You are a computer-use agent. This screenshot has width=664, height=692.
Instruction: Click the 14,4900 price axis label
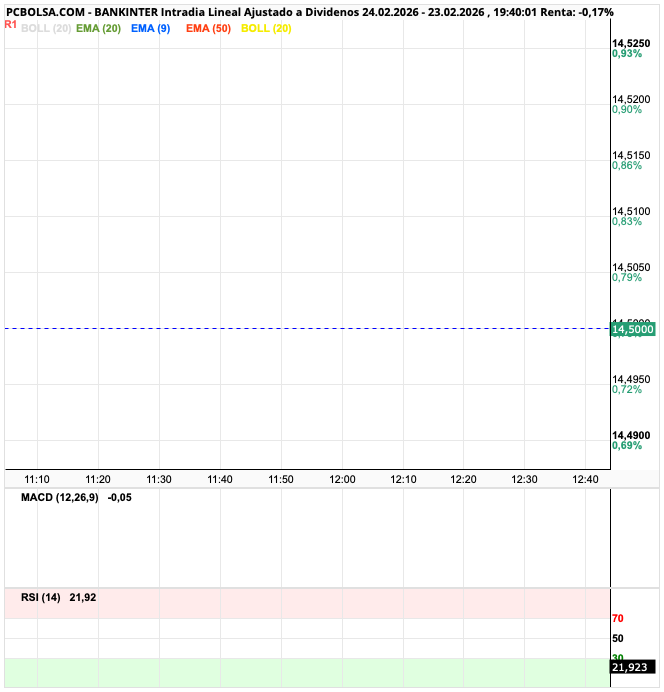click(631, 435)
